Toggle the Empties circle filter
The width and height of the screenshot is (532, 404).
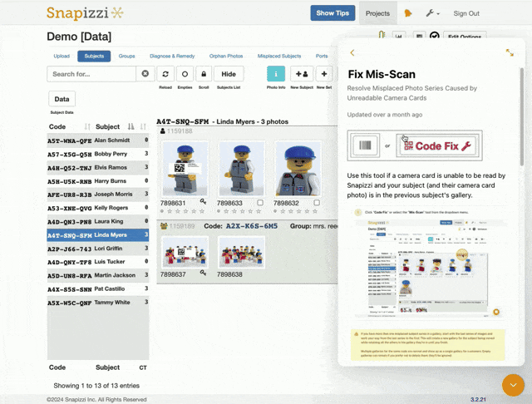click(x=185, y=74)
